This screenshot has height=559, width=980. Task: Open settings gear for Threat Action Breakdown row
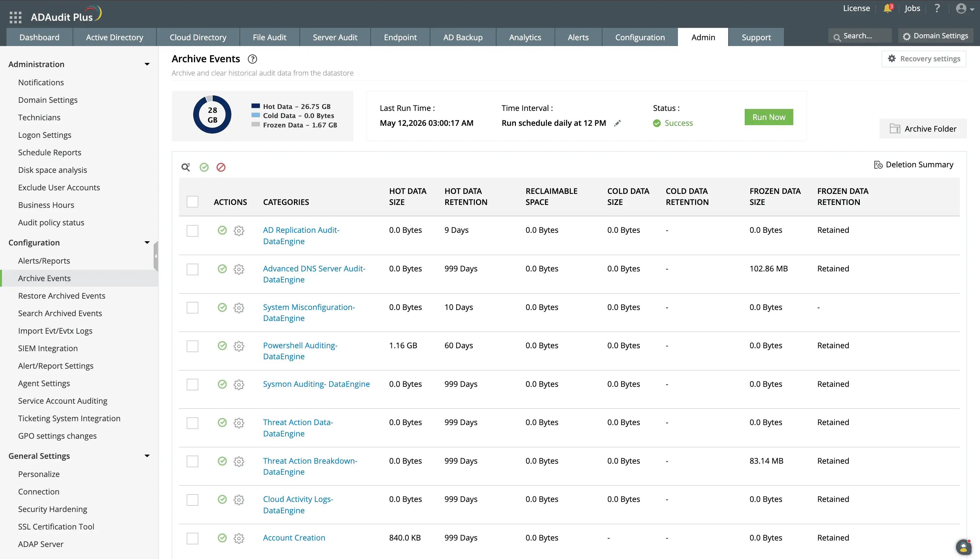click(239, 461)
